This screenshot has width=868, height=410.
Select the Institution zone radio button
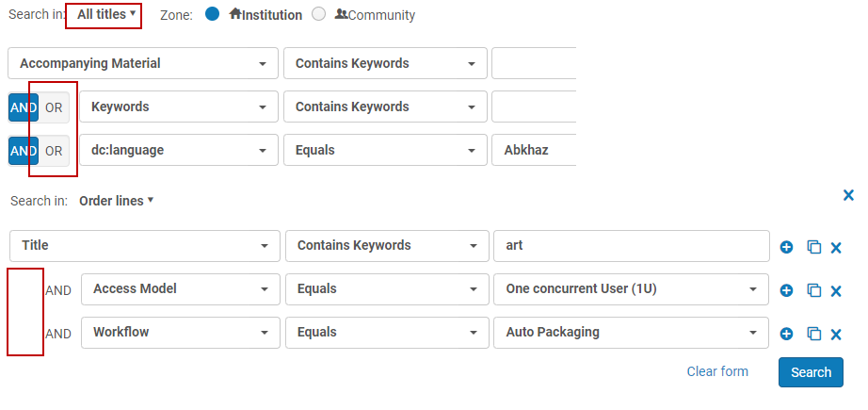(x=212, y=14)
